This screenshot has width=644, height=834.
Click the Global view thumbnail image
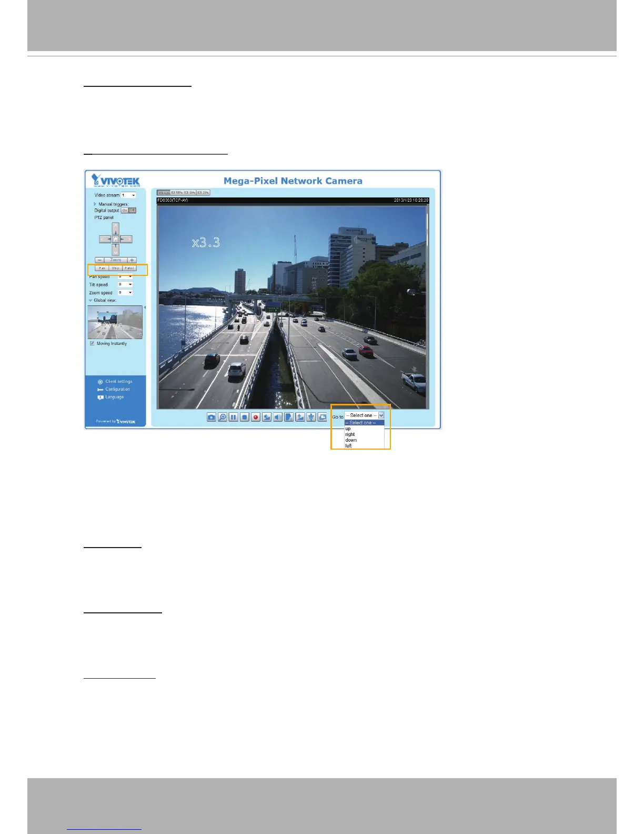point(115,322)
